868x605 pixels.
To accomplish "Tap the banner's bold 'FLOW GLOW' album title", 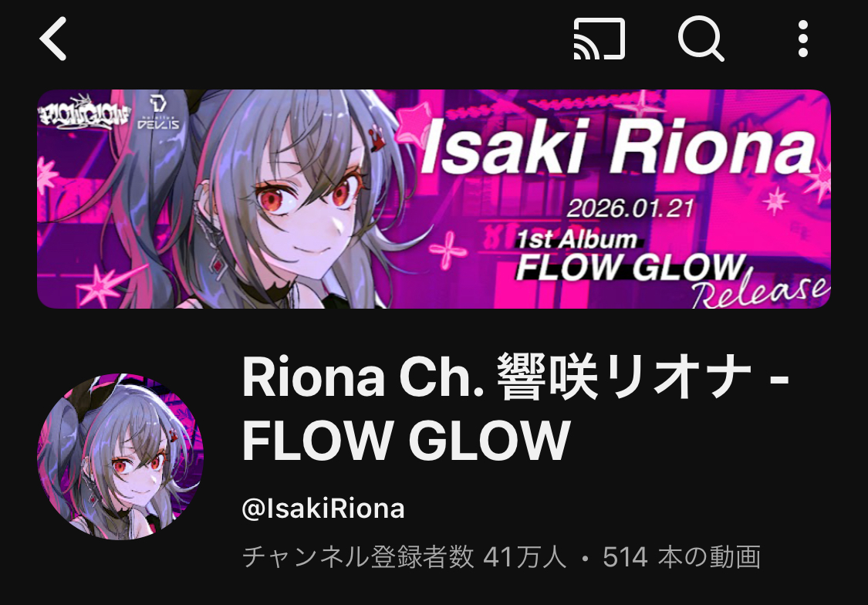I will pyautogui.click(x=630, y=267).
